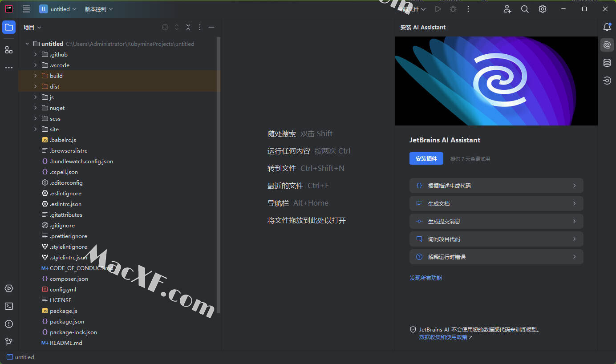The height and width of the screenshot is (364, 616).
Task: Expand the build folder
Action: click(36, 76)
